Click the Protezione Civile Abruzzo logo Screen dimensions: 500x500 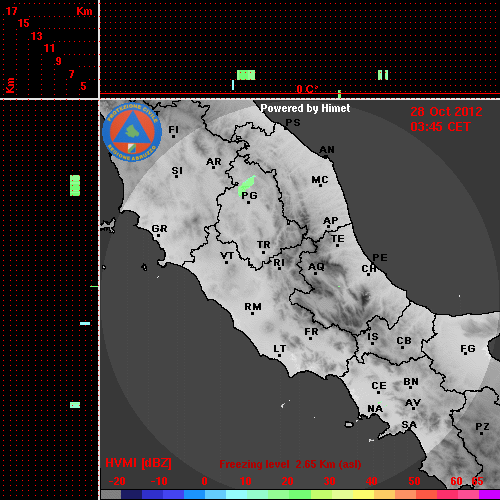pos(132,132)
